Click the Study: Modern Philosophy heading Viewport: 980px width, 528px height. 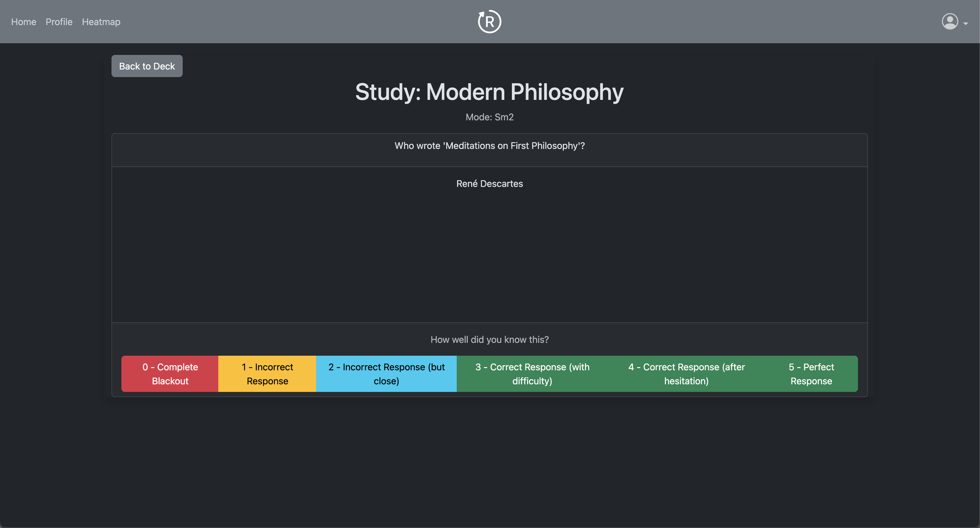pyautogui.click(x=490, y=92)
